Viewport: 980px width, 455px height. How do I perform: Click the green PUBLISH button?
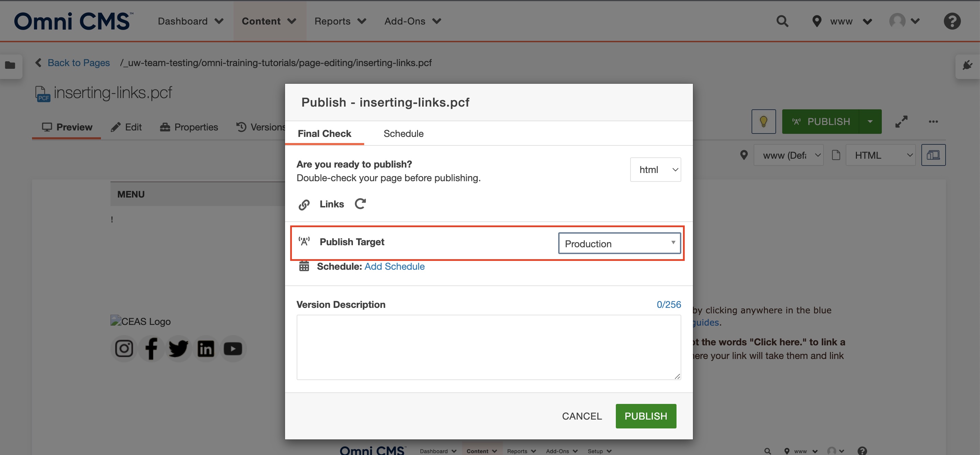(645, 416)
